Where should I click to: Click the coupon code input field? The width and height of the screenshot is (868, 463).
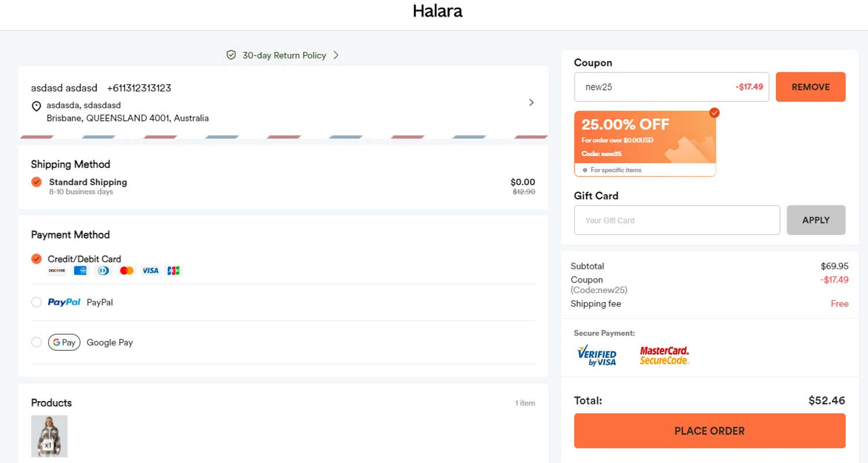pos(671,87)
